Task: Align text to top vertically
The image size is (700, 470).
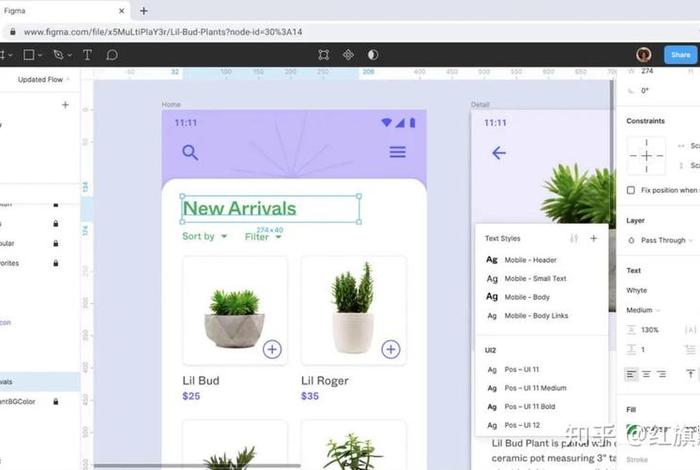Action: point(690,374)
